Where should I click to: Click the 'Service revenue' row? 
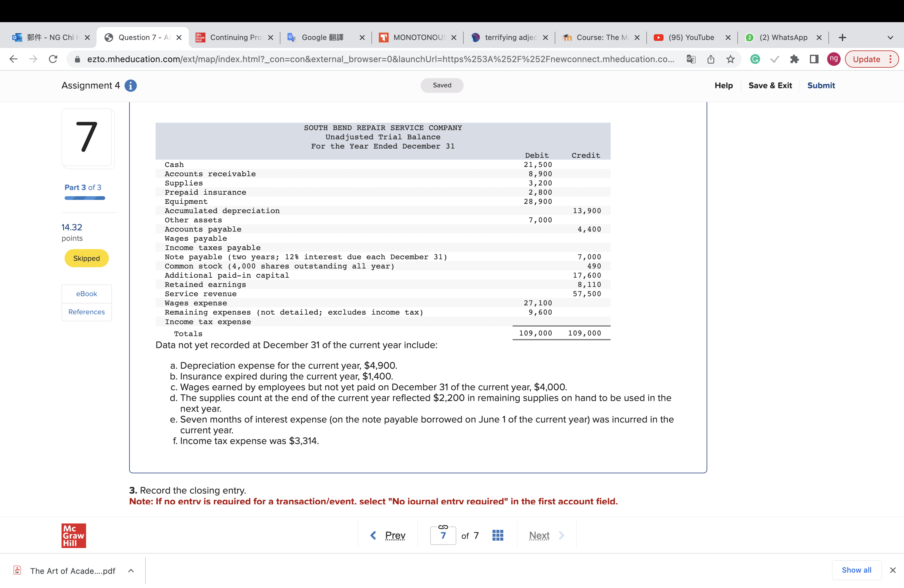[383, 294]
